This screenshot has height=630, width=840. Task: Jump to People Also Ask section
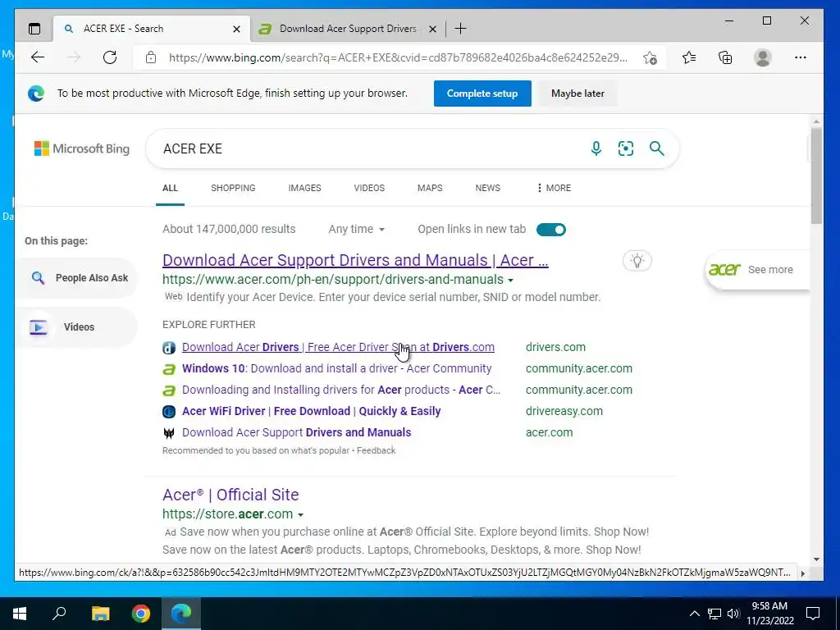78,278
